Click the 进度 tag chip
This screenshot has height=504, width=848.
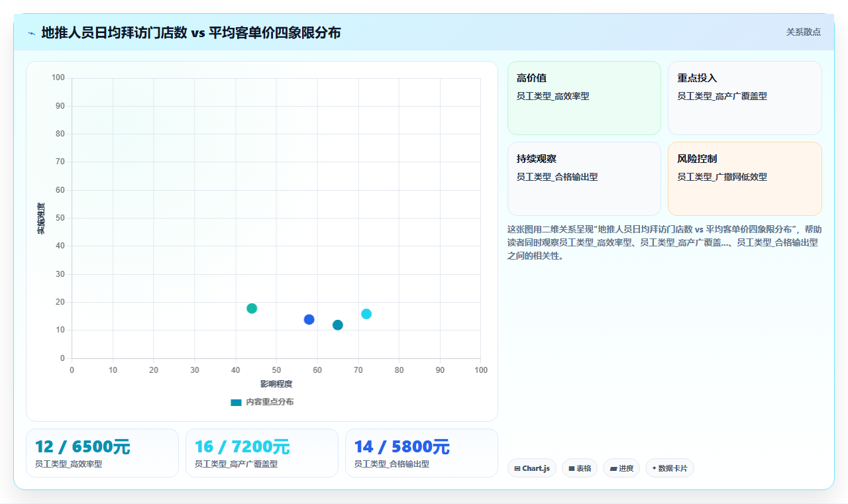click(x=621, y=468)
